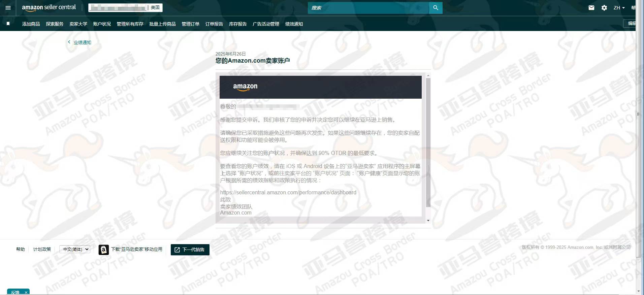Open 广告活动管理 menu item
The width and height of the screenshot is (644, 295).
click(x=266, y=24)
